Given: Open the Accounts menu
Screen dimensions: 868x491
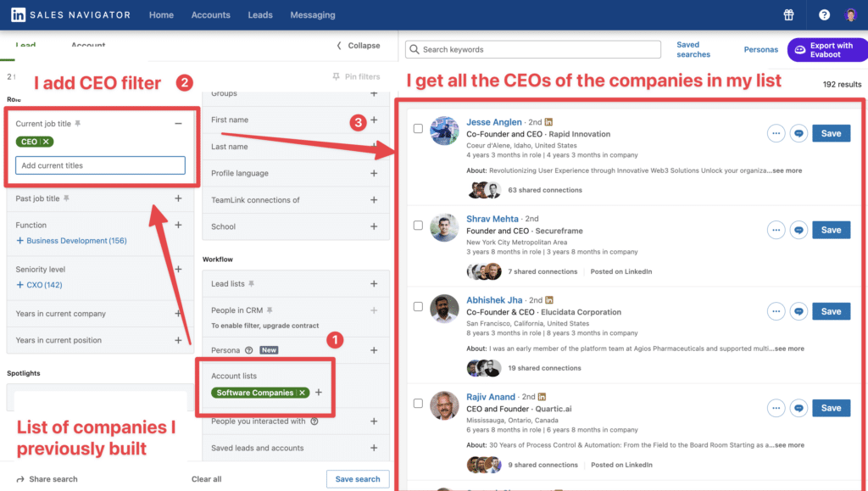Looking at the screenshot, I should tap(210, 15).
